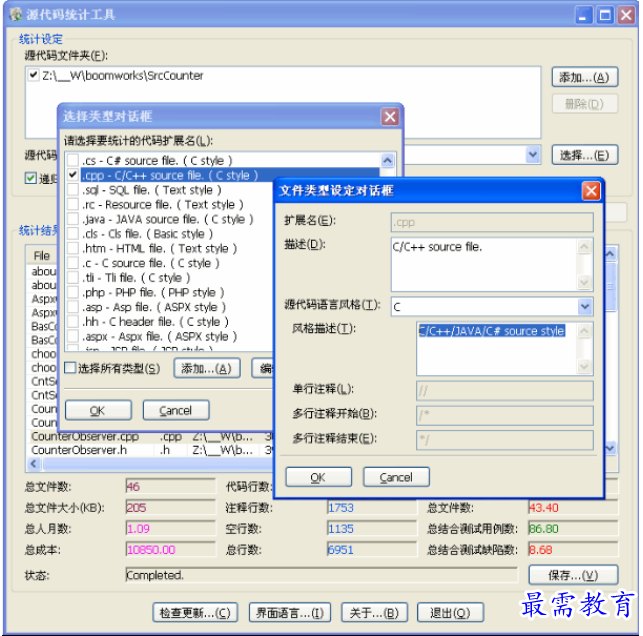This screenshot has height=636, width=643.
Task: Click the main window 添加...(A) folder button
Action: (584, 77)
